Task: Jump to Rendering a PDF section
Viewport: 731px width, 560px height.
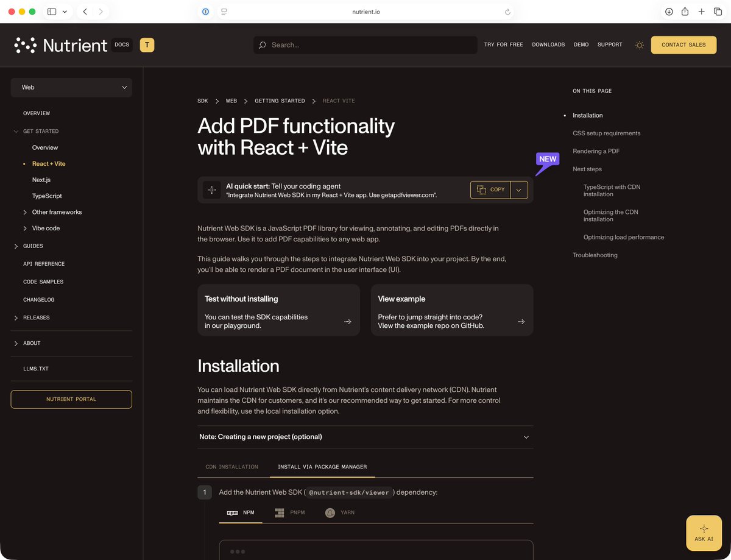Action: (x=596, y=151)
